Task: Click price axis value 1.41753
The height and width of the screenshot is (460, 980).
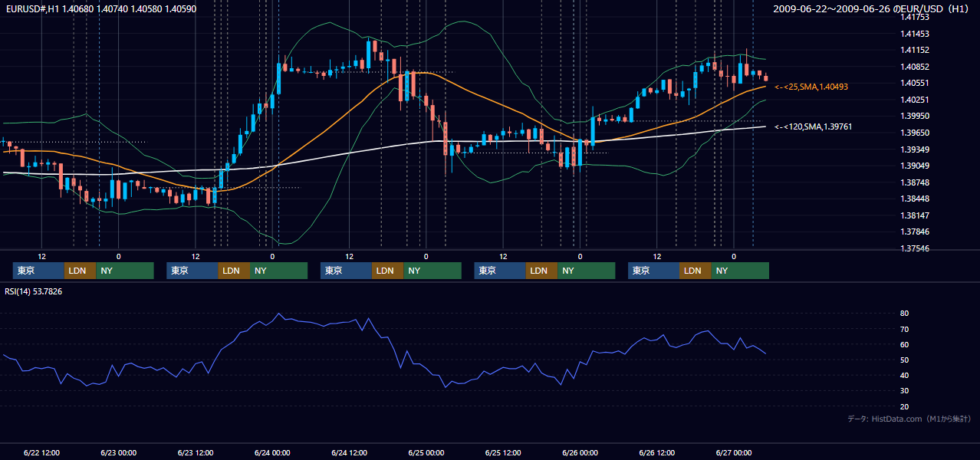Action: (x=914, y=17)
